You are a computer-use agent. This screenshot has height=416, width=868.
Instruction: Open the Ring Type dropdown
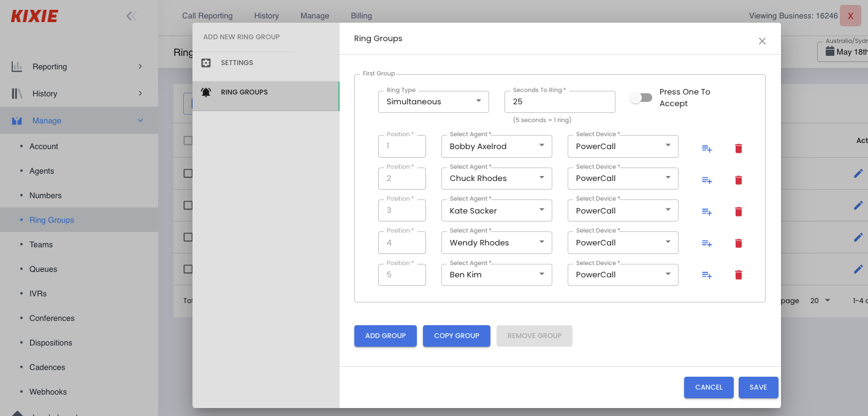click(434, 102)
